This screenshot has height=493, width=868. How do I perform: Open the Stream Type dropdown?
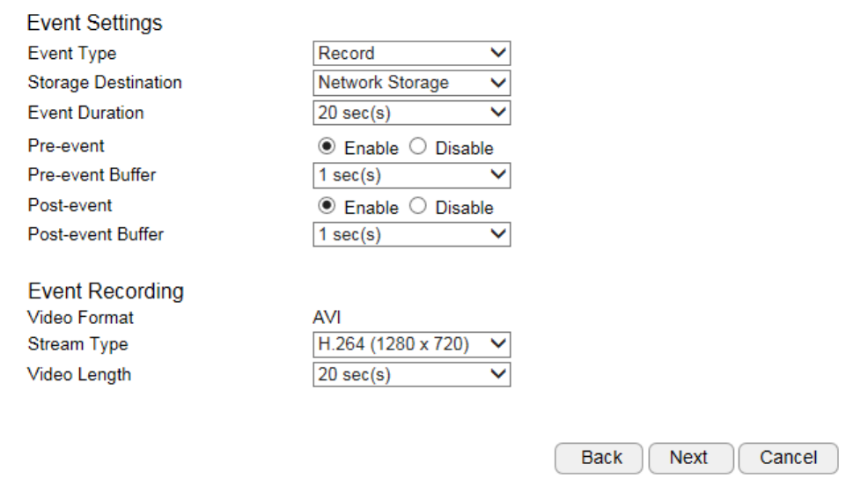coord(411,344)
